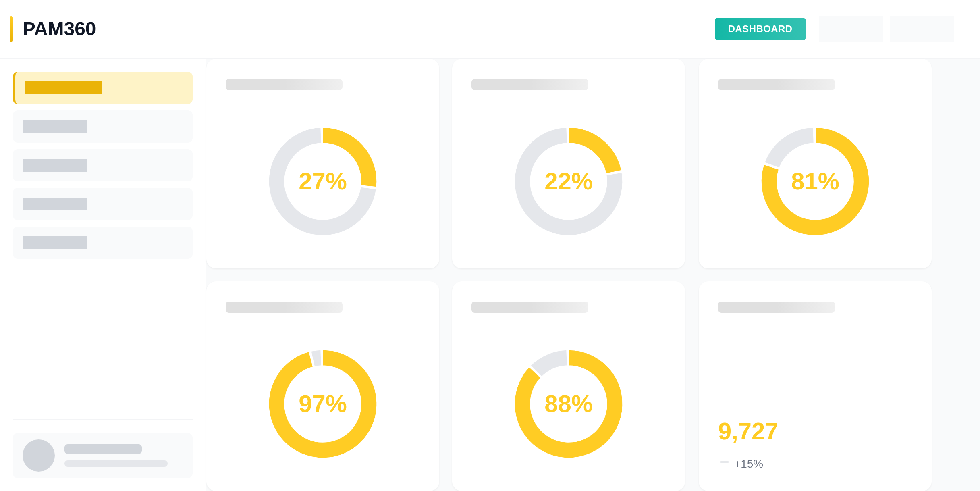Select the highlighted yellow sidebar item
This screenshot has width=980, height=491.
point(103,88)
